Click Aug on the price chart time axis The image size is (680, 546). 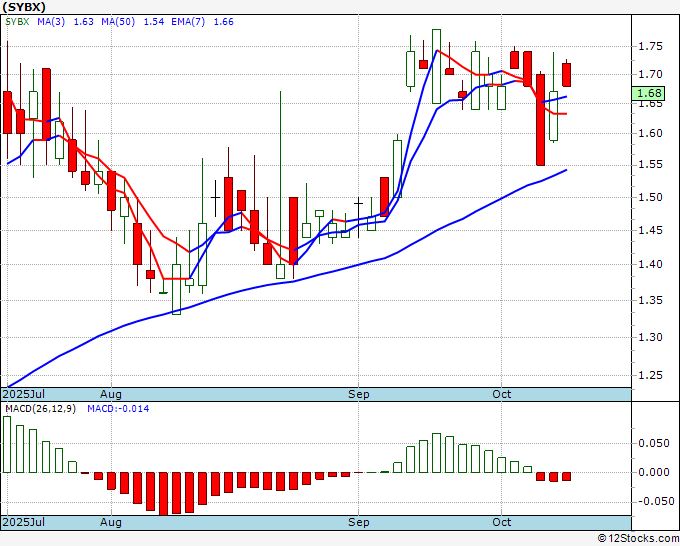tap(111, 394)
